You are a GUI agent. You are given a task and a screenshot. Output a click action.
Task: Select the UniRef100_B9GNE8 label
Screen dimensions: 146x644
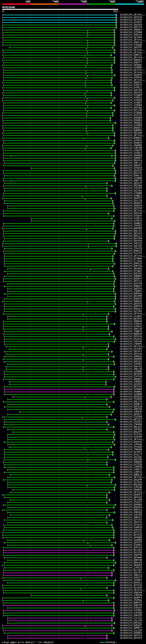pyautogui.click(x=131, y=118)
